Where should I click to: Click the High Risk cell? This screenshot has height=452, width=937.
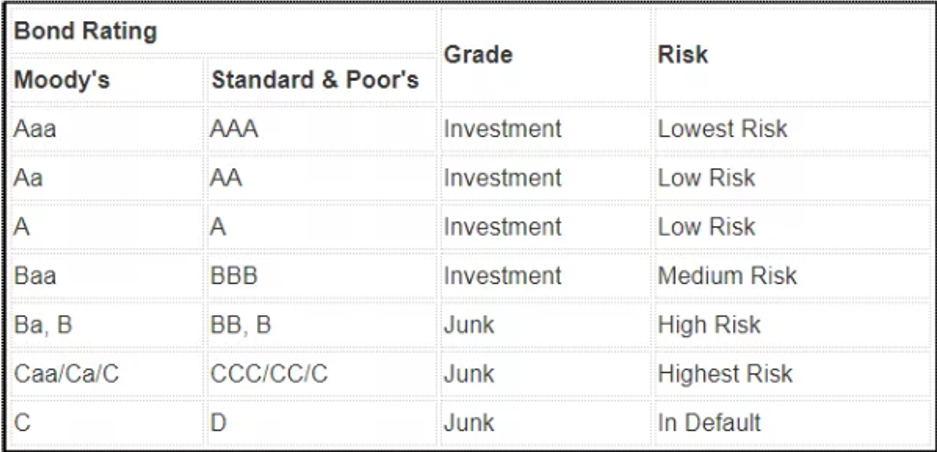coord(709,325)
